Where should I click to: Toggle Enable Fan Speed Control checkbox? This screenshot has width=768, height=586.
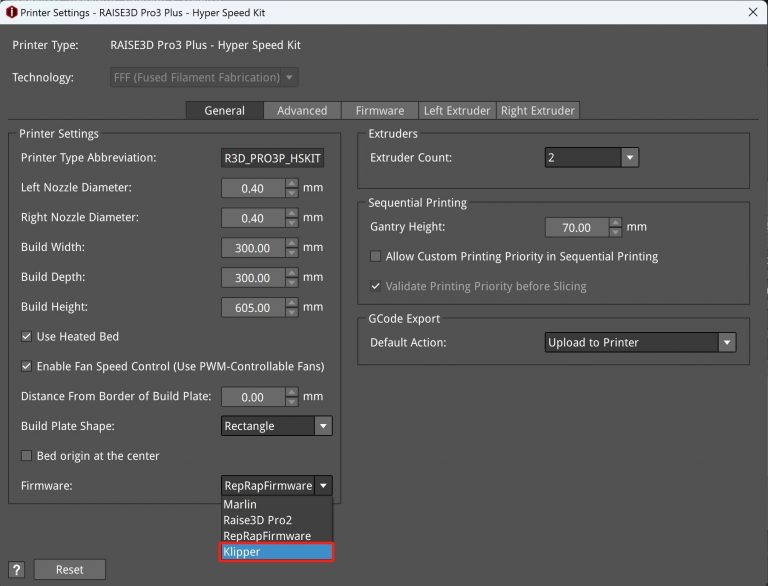[26, 366]
